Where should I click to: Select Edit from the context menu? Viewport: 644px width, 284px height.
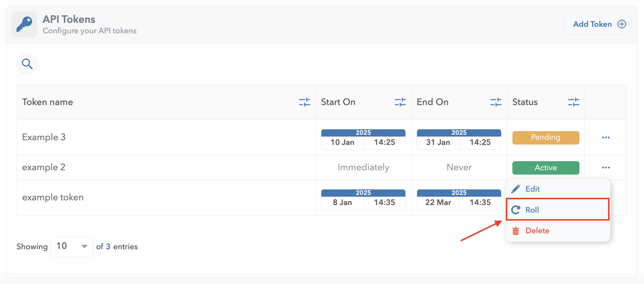click(532, 189)
